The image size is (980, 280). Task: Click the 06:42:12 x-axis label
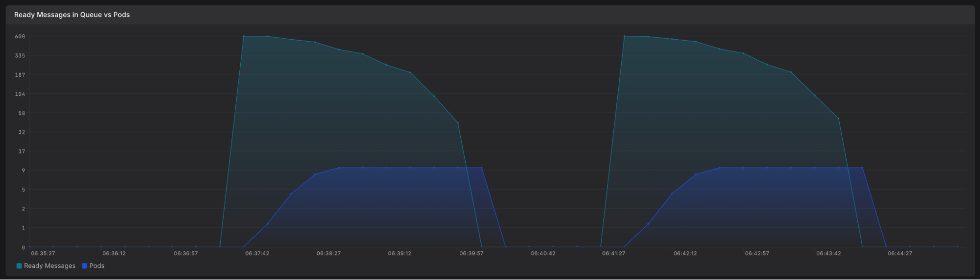tap(685, 254)
